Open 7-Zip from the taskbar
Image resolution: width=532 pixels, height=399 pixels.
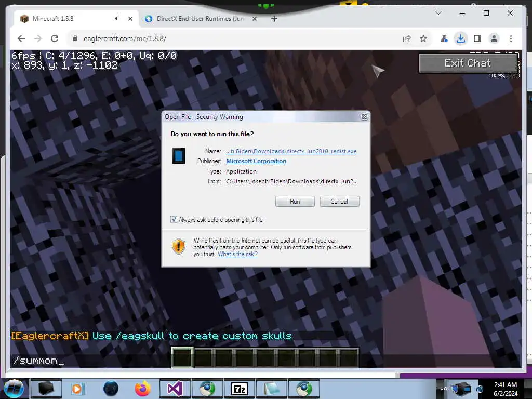[x=240, y=389]
